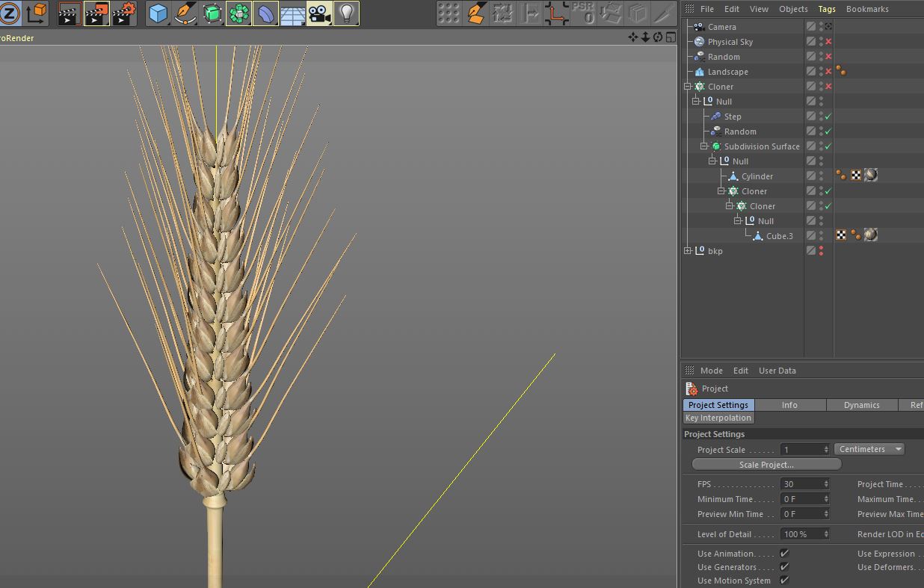The width and height of the screenshot is (924, 588).
Task: Disable the Step effector green checkmark
Action: tap(828, 117)
